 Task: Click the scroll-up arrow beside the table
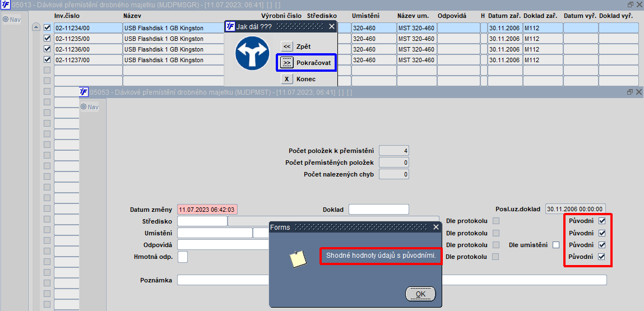tap(36, 27)
